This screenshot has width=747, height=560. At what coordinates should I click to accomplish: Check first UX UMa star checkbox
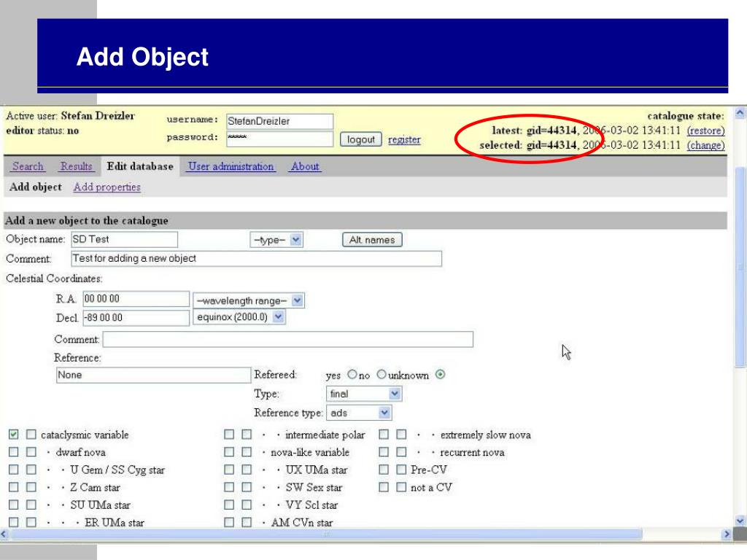(229, 470)
